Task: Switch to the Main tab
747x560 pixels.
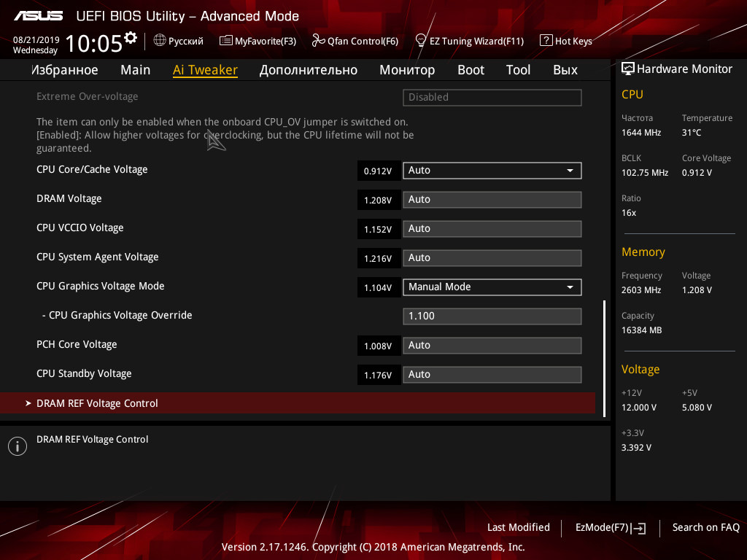Action: point(135,70)
